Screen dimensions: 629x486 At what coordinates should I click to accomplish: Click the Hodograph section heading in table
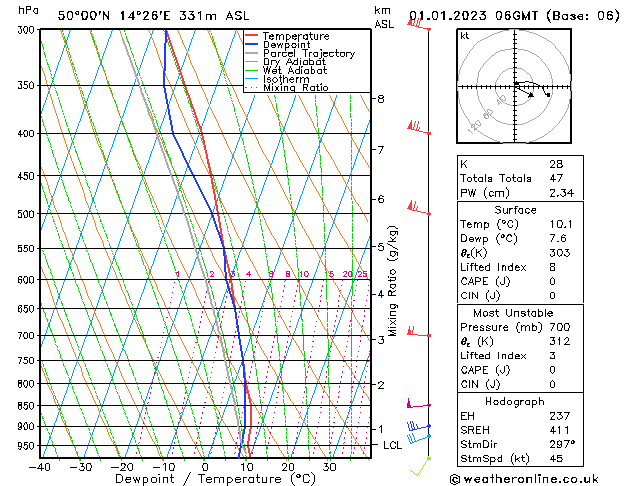[x=515, y=401]
